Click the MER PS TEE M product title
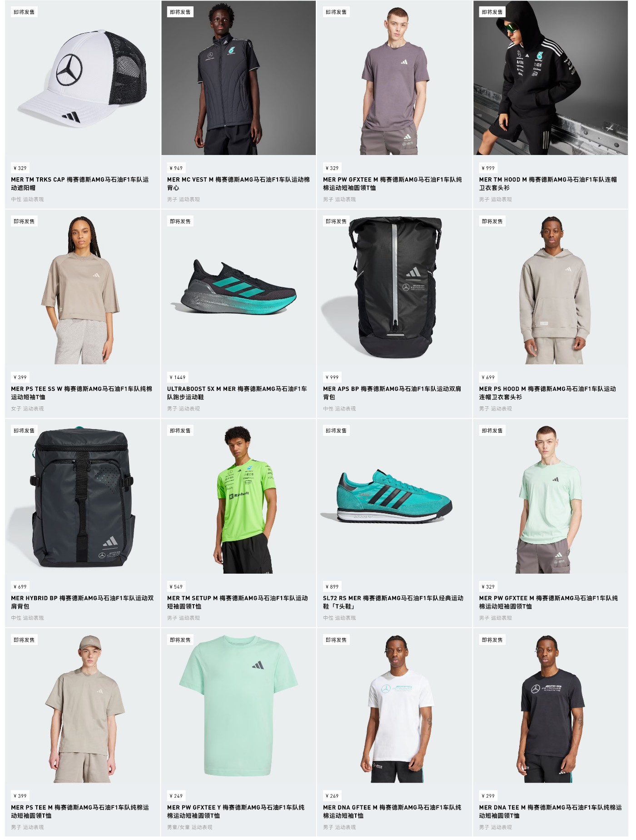 pyautogui.click(x=80, y=812)
